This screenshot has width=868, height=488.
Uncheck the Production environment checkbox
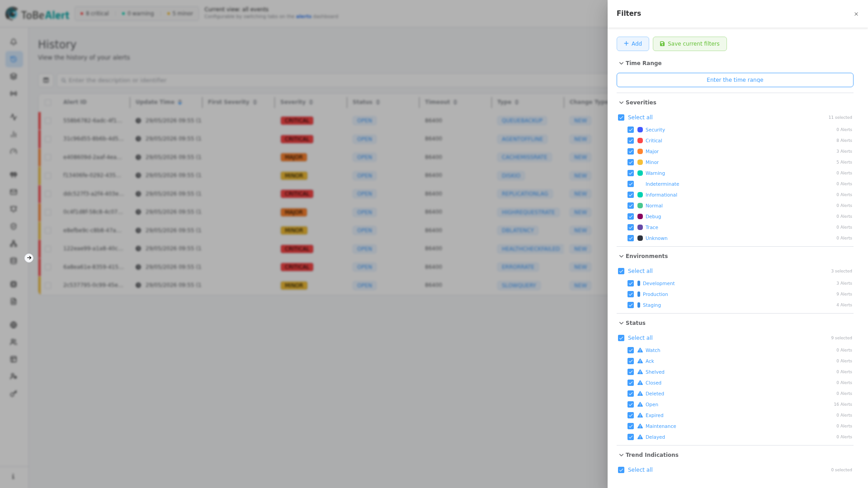point(631,294)
